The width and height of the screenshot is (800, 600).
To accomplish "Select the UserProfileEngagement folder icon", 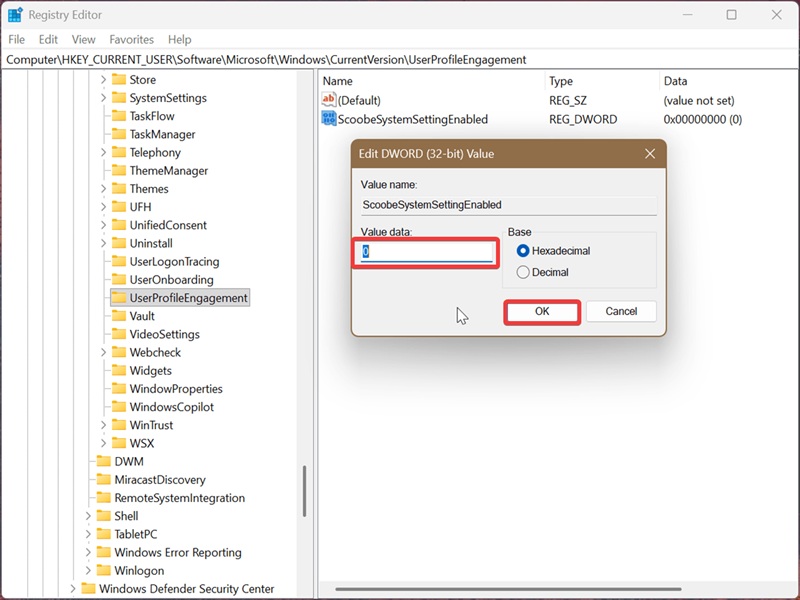I will point(119,297).
